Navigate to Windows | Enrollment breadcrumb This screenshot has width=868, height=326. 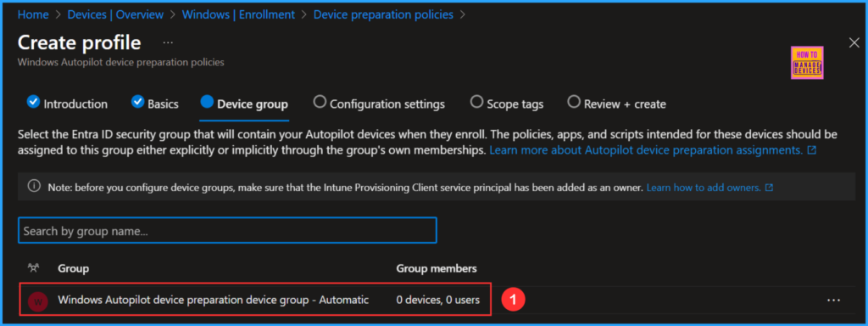238,15
